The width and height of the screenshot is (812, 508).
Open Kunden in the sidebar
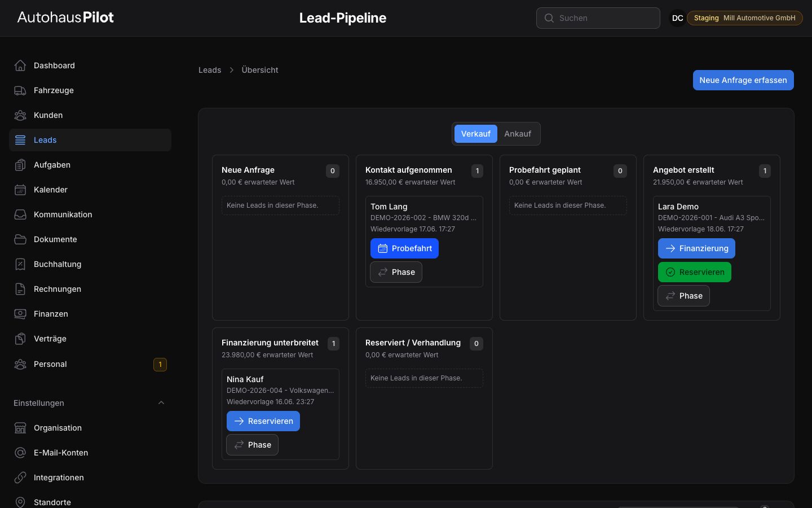pyautogui.click(x=90, y=115)
